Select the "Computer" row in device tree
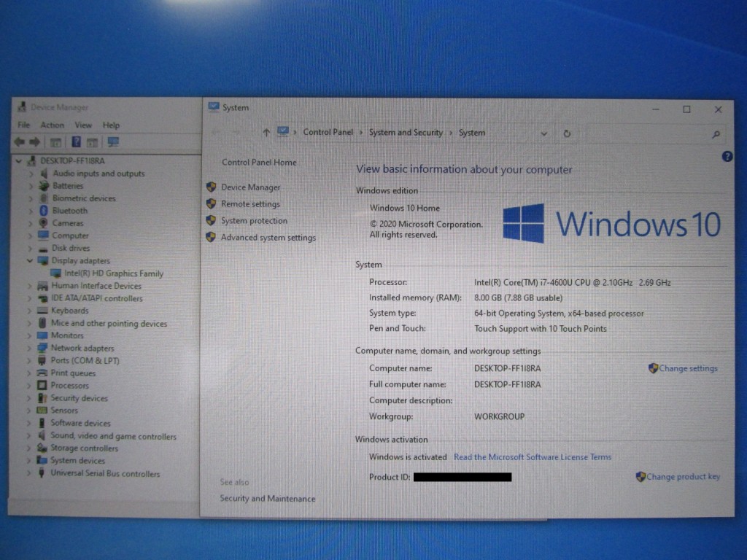The width and height of the screenshot is (747, 560). pyautogui.click(x=70, y=236)
